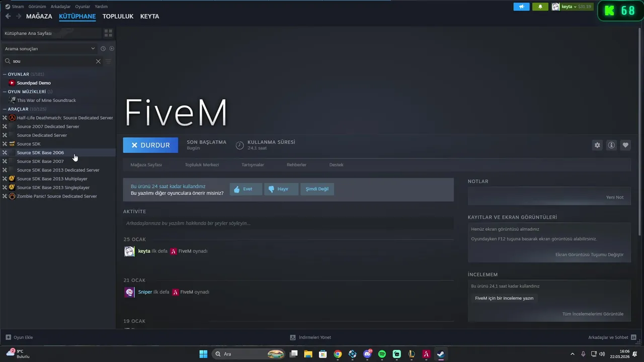Open the Yardım menu
The image size is (644, 362).
coord(101,7)
